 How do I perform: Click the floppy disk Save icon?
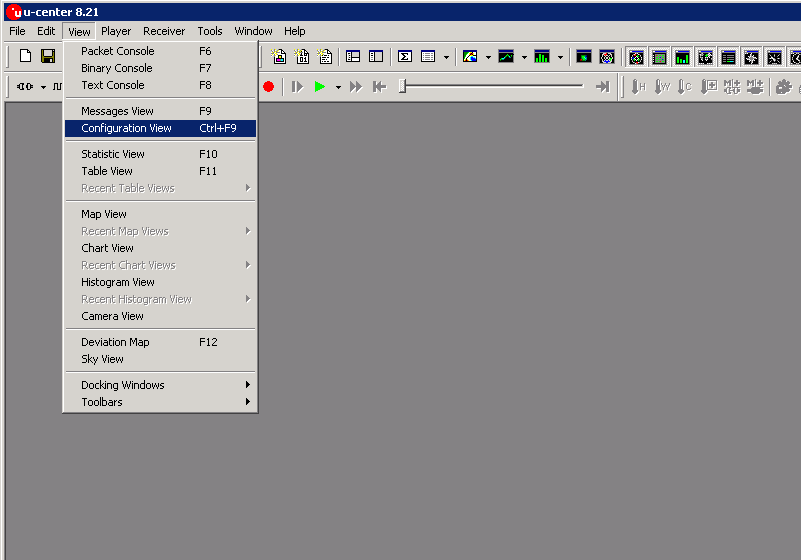click(x=48, y=56)
